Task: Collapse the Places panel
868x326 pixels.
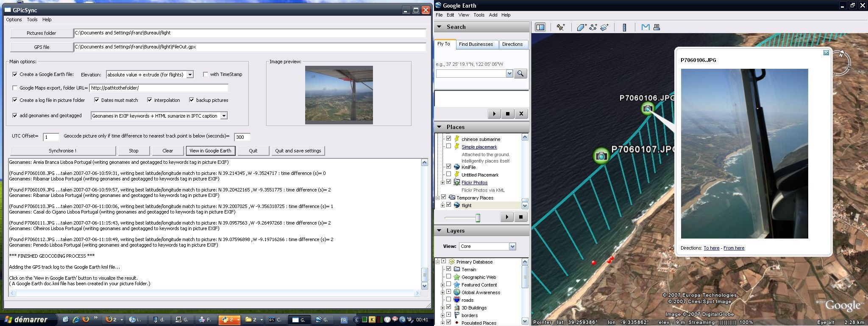Action: (x=440, y=127)
